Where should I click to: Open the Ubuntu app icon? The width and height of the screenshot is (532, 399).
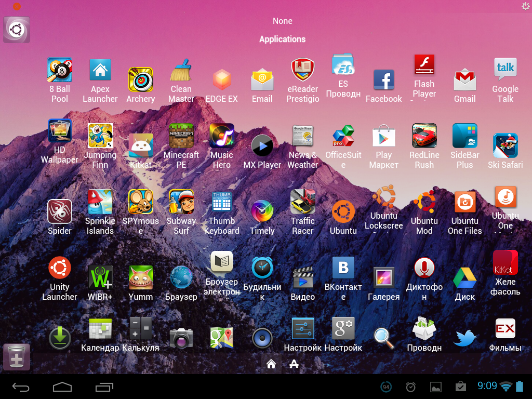[x=343, y=212]
